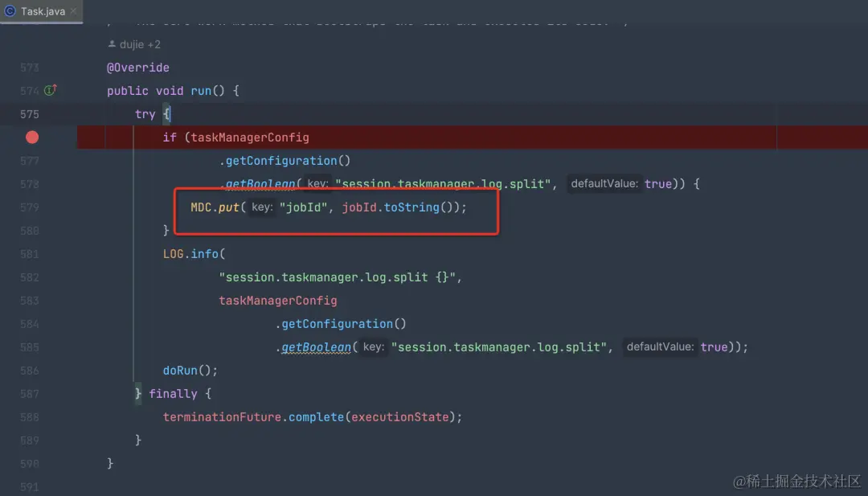Viewport: 868px width, 496px height.
Task: Click underlined getBoolean on line 585
Action: 316,347
